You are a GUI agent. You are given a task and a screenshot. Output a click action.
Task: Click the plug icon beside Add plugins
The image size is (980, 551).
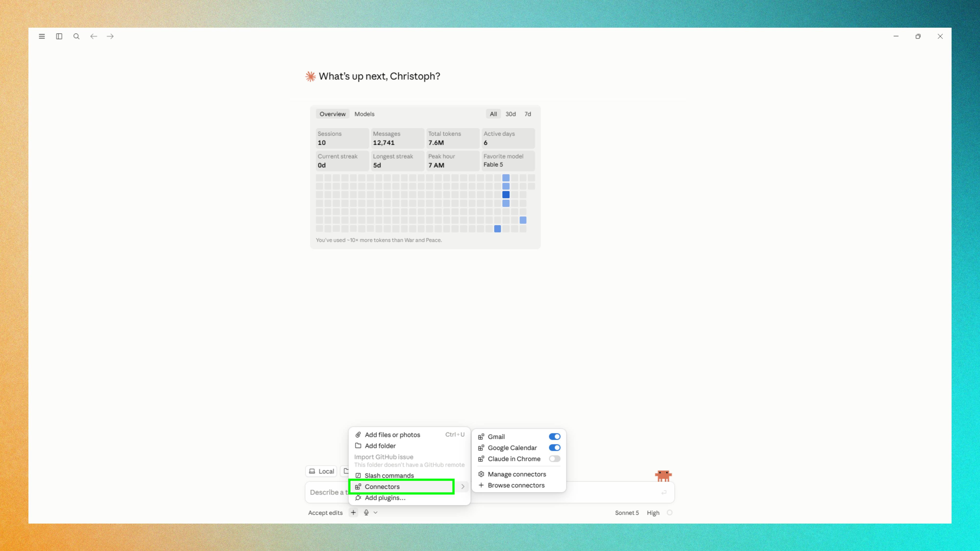[358, 498]
